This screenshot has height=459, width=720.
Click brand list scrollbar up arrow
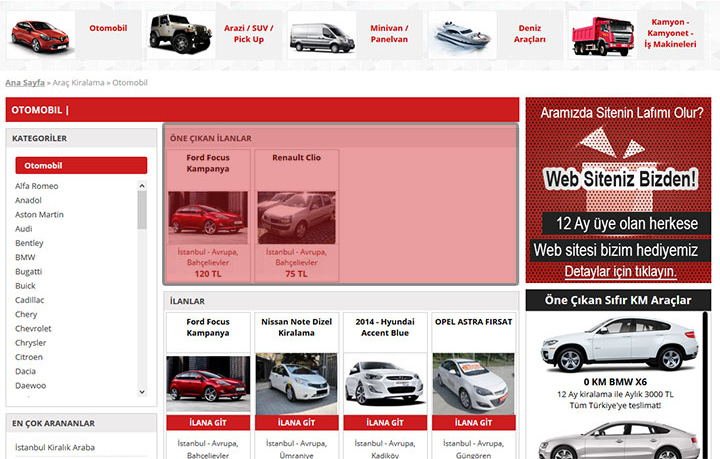(x=142, y=186)
